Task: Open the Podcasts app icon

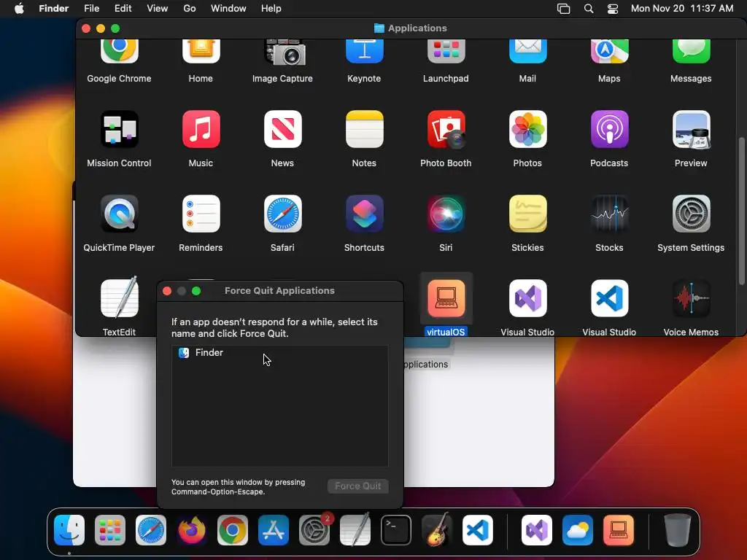Action: click(610, 129)
